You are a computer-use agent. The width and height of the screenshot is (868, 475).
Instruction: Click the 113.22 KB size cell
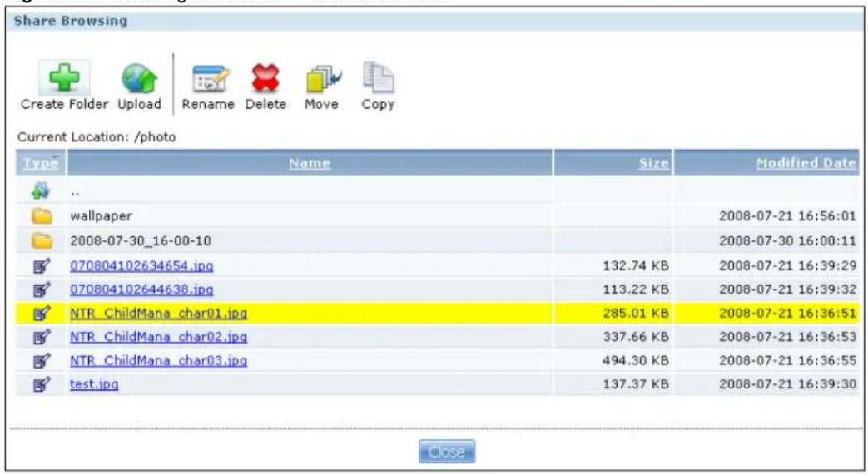(x=636, y=289)
